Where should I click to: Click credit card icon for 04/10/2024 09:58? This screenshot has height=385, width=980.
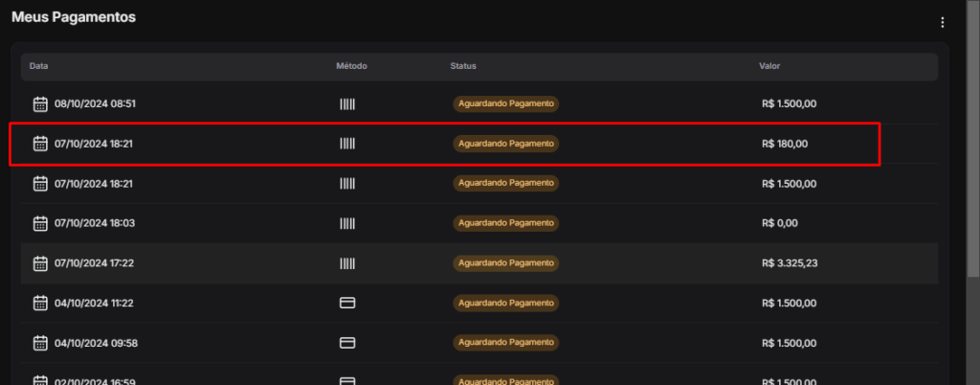coord(347,343)
